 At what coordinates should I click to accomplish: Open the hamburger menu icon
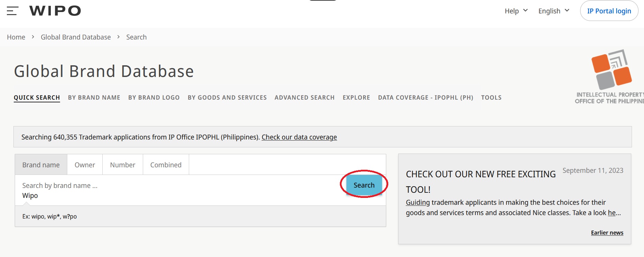(12, 11)
